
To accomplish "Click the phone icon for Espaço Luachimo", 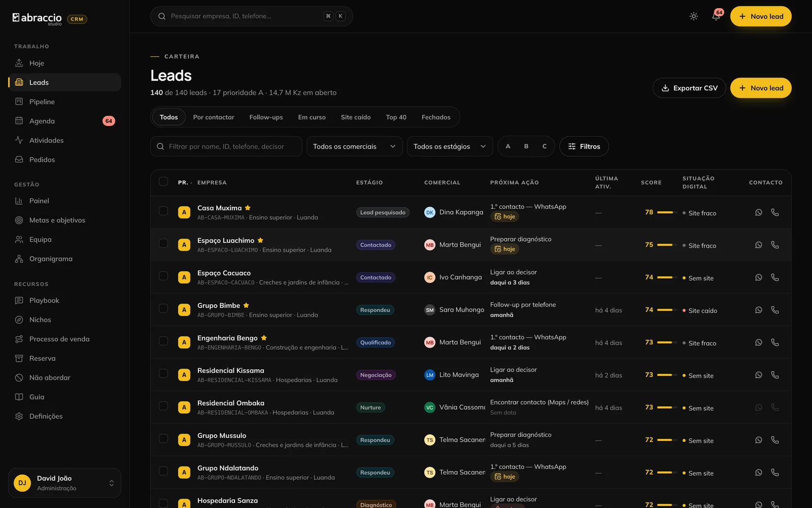I will coord(774,245).
